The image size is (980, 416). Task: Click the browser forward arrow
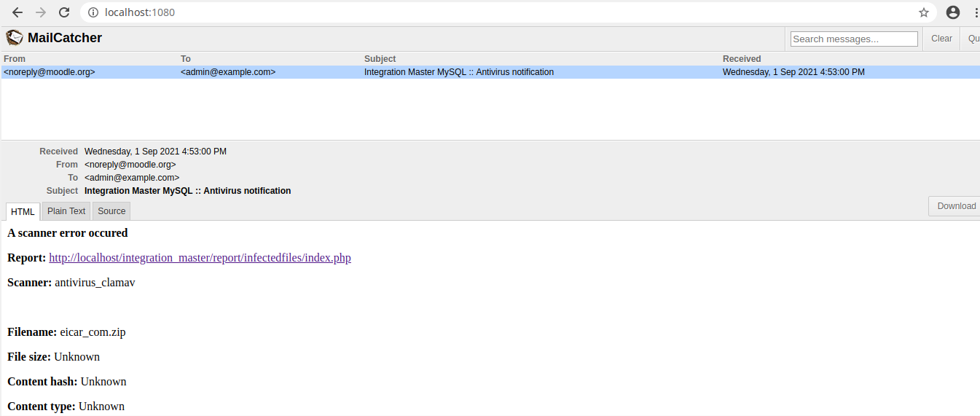pyautogui.click(x=41, y=12)
